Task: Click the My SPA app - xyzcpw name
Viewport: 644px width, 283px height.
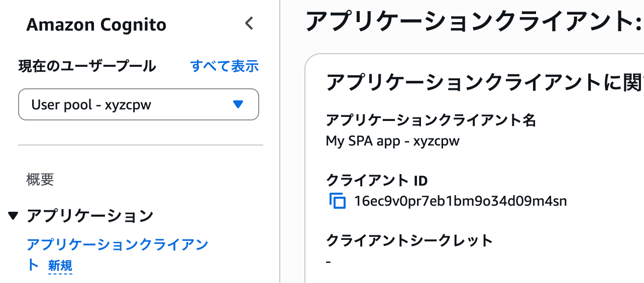Action: point(393,141)
